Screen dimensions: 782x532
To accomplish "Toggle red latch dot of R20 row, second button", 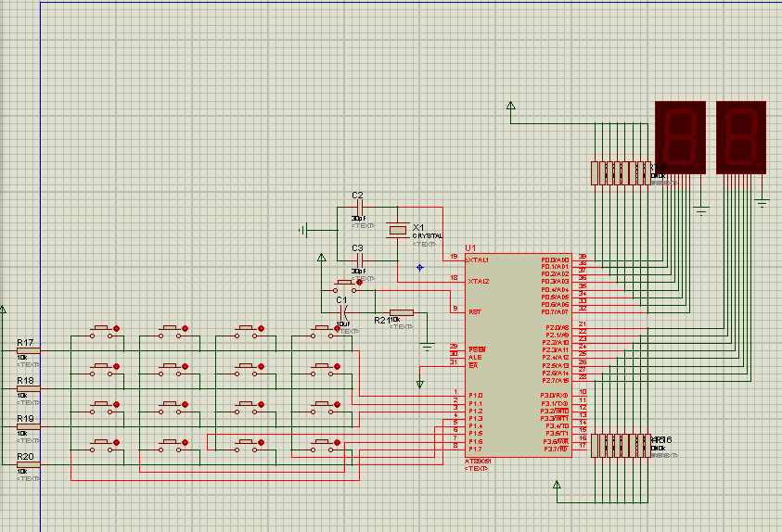I will pyautogui.click(x=185, y=442).
